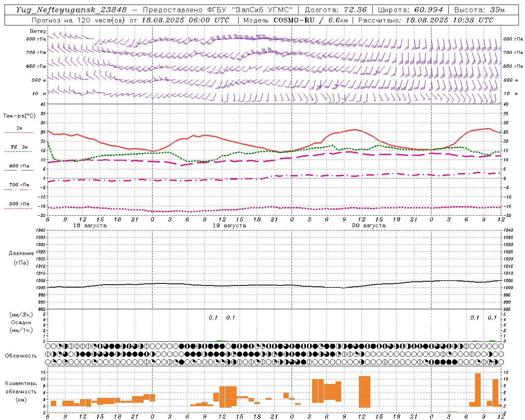Click the Ветер wind panel label

[38, 31]
